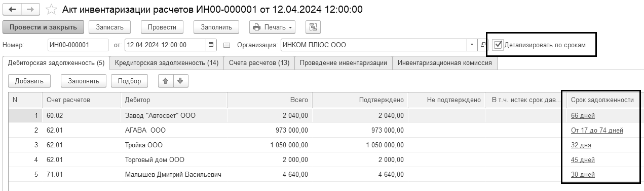Go forward with the right arrow icon
The width and height of the screenshot is (644, 191).
coord(30,10)
